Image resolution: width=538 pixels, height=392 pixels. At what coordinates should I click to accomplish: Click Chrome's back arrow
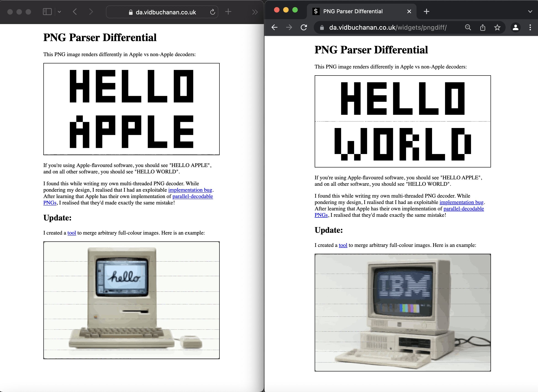pyautogui.click(x=274, y=28)
